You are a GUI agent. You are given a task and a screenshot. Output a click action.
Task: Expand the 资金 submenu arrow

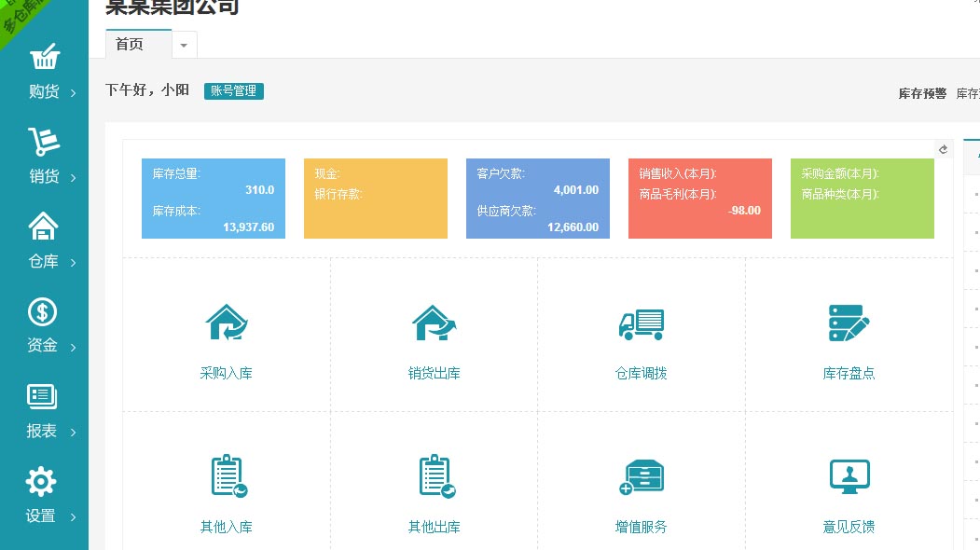(73, 348)
